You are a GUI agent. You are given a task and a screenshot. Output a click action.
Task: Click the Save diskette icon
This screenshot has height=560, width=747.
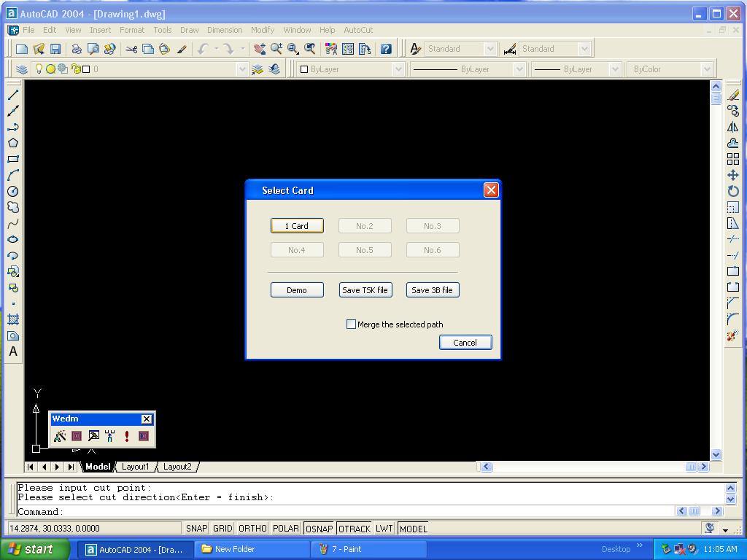(55, 49)
